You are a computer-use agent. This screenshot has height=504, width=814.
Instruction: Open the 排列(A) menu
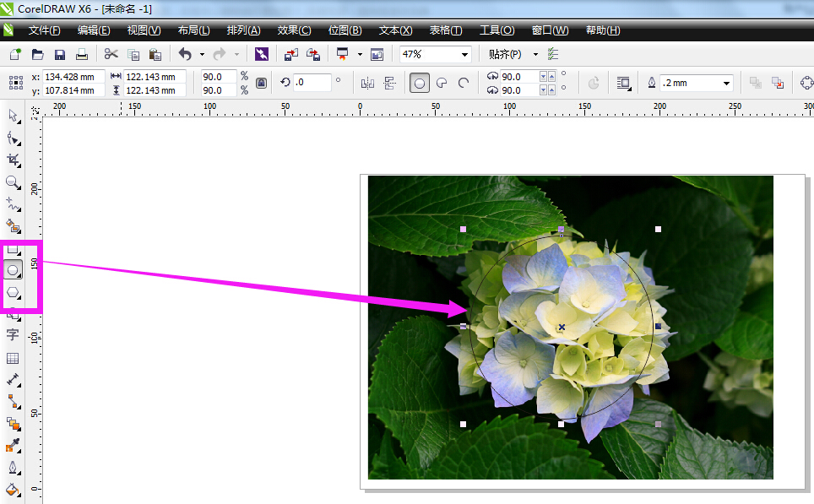[243, 30]
